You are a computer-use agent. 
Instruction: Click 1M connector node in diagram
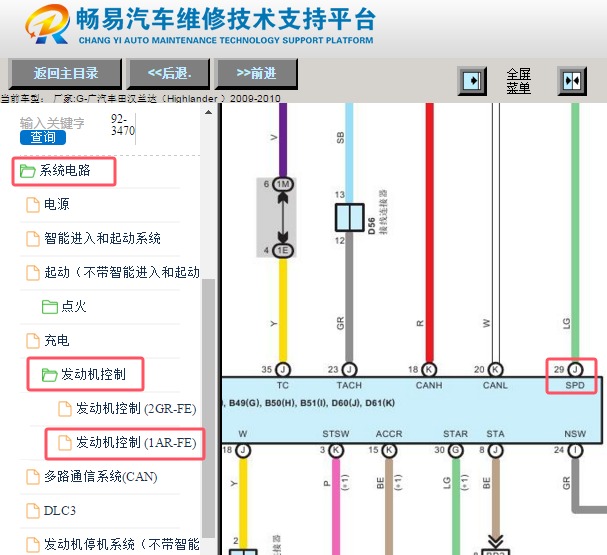(x=283, y=184)
